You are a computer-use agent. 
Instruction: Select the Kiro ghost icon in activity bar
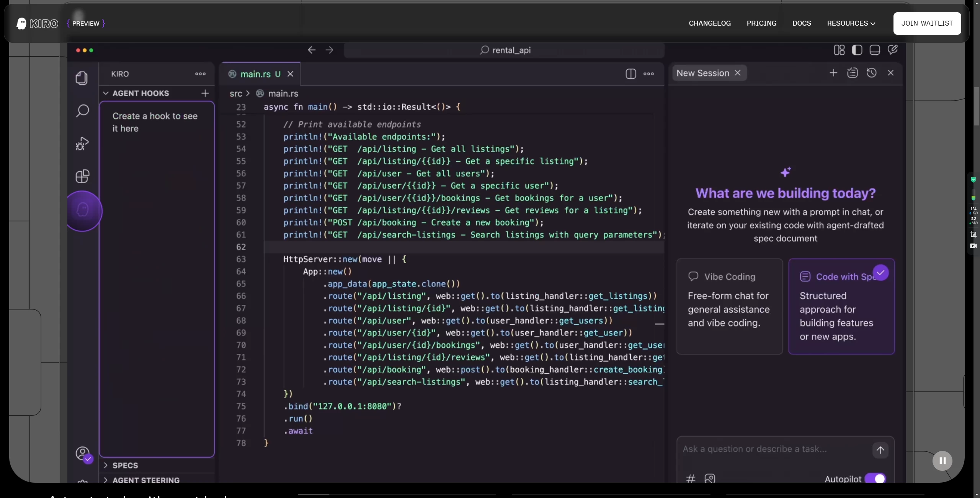83,210
